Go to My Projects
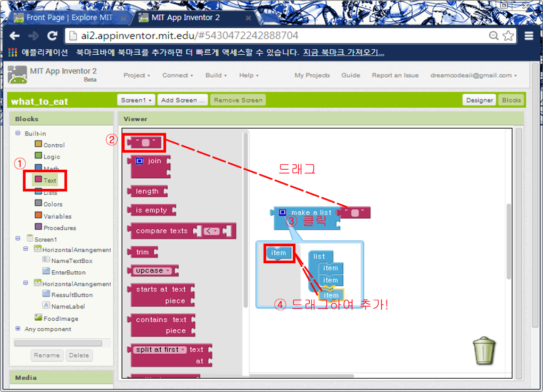This screenshot has width=543, height=392. tap(312, 75)
